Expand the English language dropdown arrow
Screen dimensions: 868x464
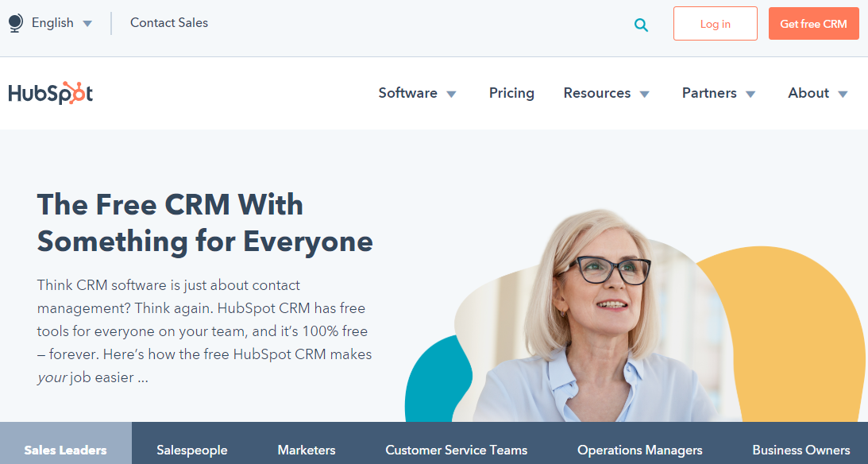(x=87, y=24)
